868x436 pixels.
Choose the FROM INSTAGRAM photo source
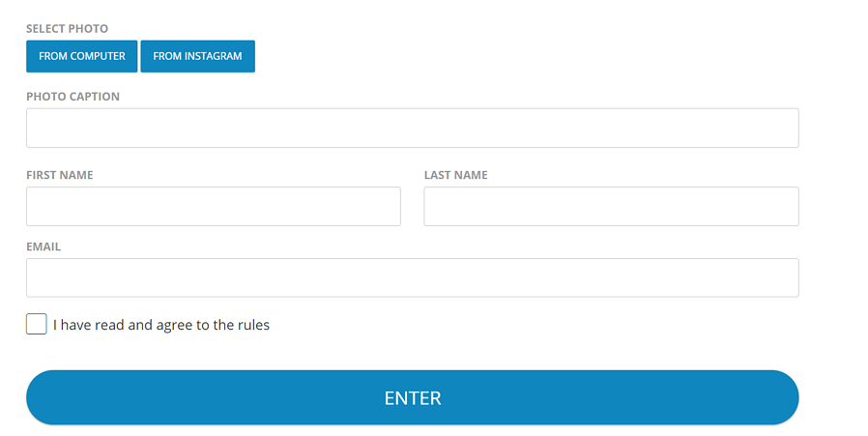pyautogui.click(x=197, y=56)
